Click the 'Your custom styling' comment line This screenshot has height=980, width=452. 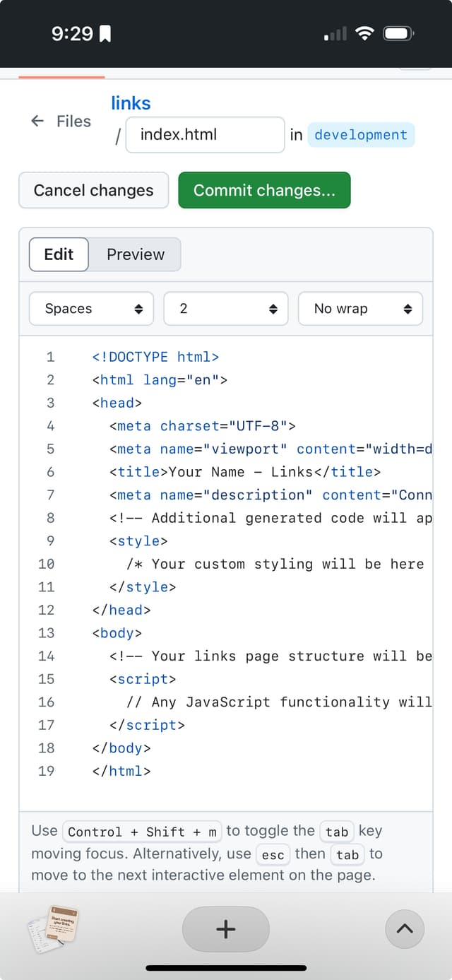coord(275,564)
